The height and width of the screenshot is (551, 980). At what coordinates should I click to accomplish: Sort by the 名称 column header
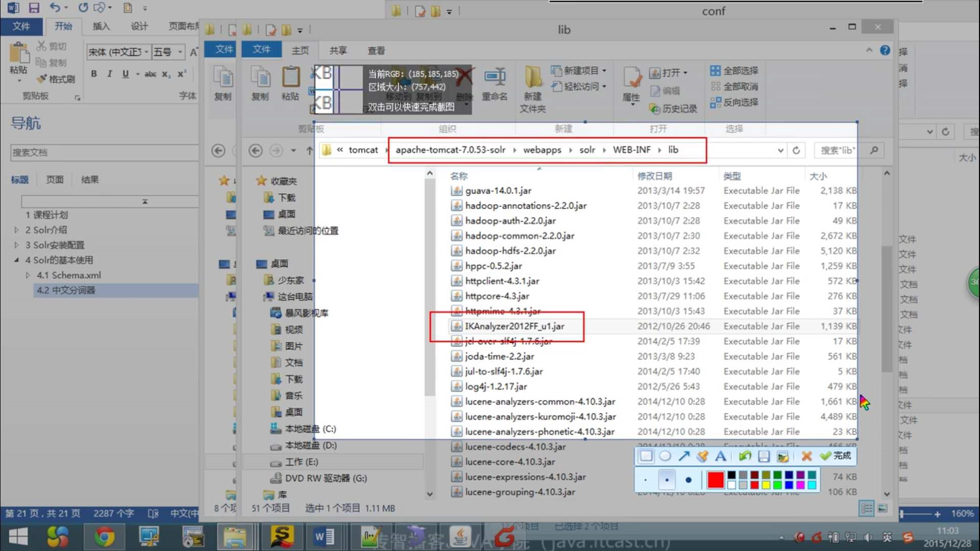pos(459,176)
